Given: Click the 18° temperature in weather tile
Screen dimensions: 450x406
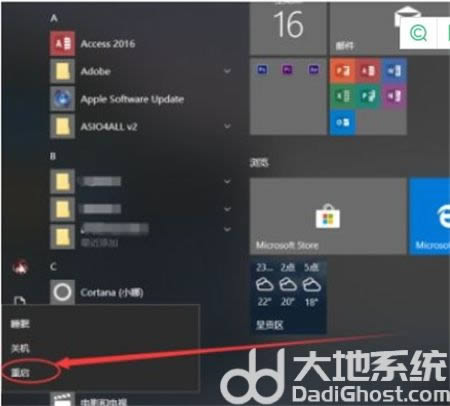Looking at the screenshot, I should point(311,302).
